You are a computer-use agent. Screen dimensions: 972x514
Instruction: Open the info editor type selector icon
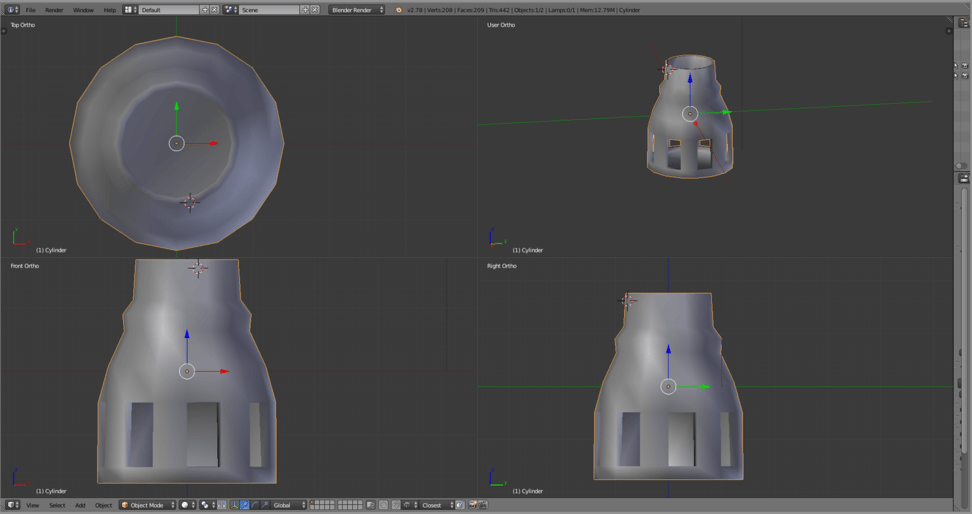point(12,10)
